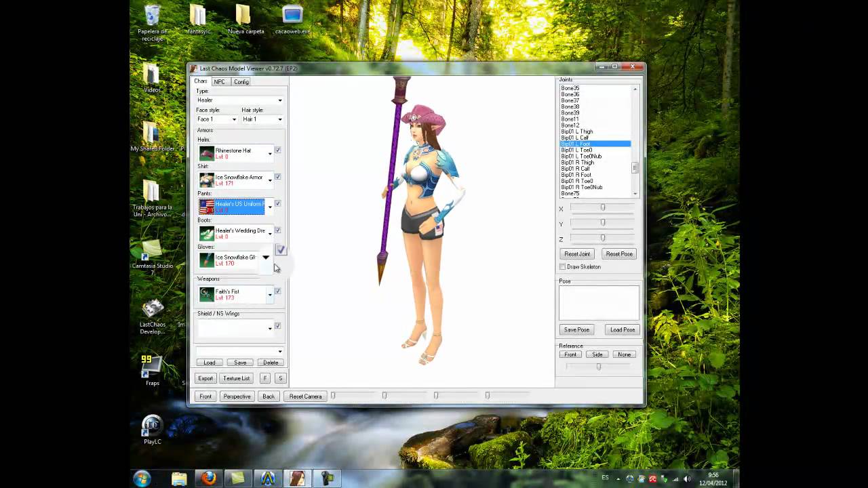
Task: Expand the Helm item dropdown arrow
Action: (270, 154)
